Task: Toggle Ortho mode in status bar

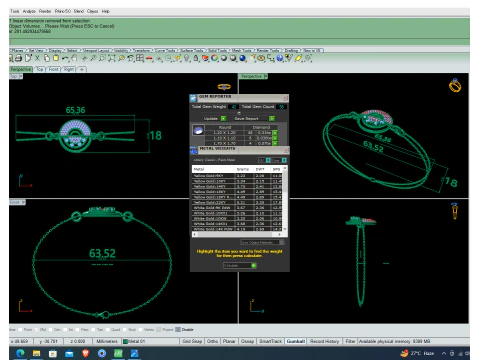Action: [x=212, y=341]
